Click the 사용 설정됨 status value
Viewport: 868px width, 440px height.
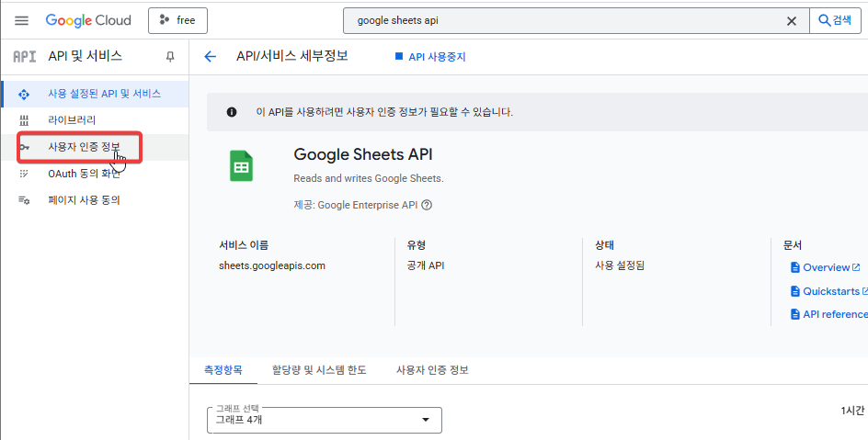(x=620, y=265)
